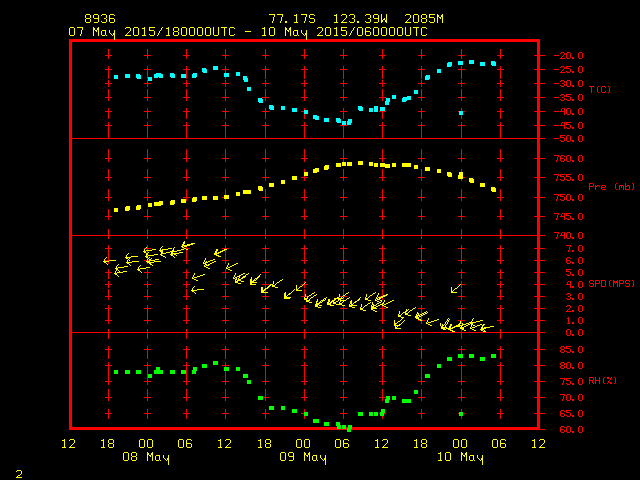The image size is (640, 480).
Task: Click the -45.0 temperature tick value
Action: (x=568, y=126)
